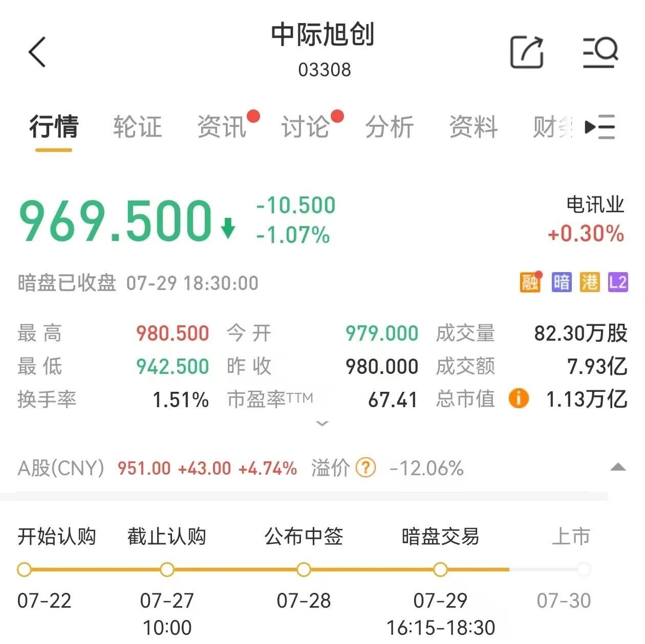Tap the turnover rate 1.51%
The width and height of the screenshot is (645, 644).
point(181,399)
